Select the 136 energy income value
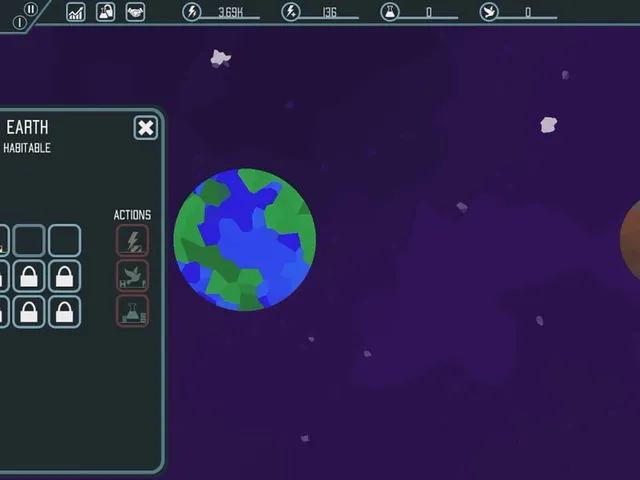The image size is (640, 480). coord(330,13)
